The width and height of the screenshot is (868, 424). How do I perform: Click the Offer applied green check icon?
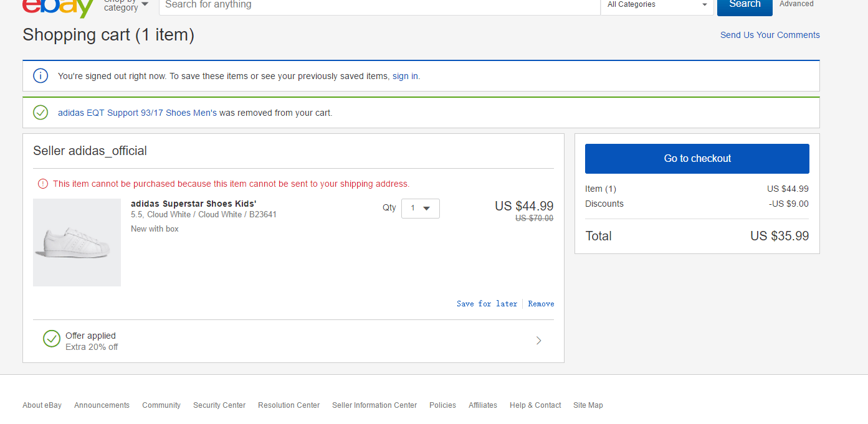[52, 339]
